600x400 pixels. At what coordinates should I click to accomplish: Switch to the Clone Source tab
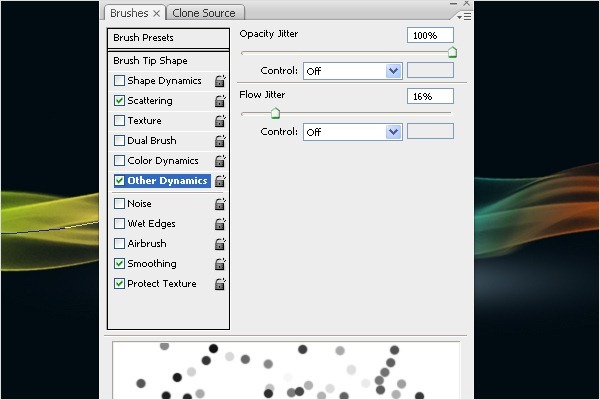pos(204,13)
